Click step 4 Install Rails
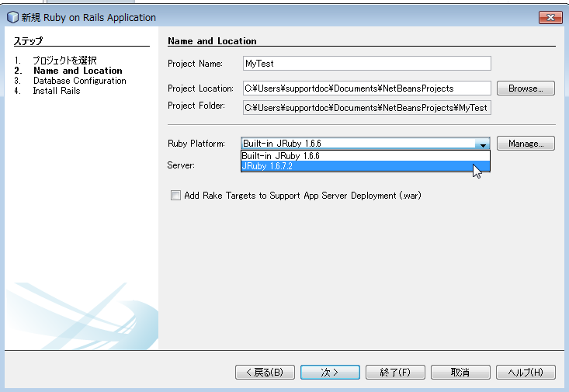The width and height of the screenshot is (569, 392). (x=57, y=91)
